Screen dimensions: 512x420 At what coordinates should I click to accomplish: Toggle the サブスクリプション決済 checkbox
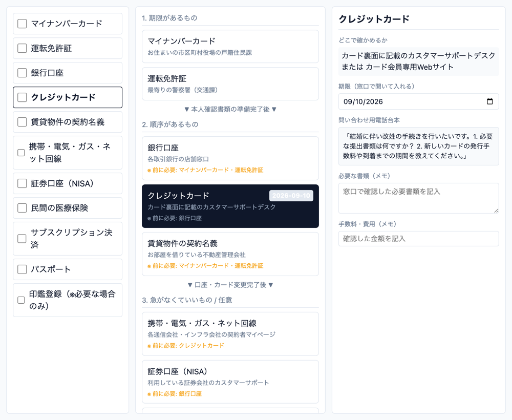(22, 238)
